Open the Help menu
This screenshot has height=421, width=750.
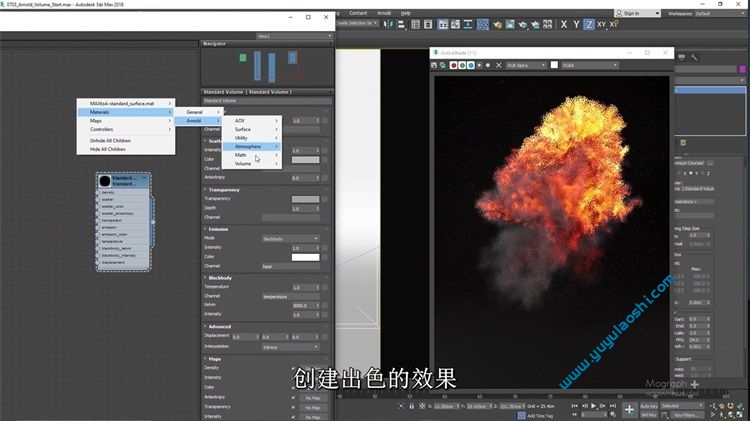406,13
